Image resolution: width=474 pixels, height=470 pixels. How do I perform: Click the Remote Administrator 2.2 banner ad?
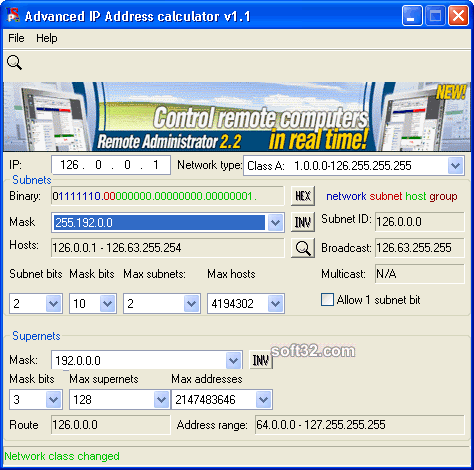[237, 117]
